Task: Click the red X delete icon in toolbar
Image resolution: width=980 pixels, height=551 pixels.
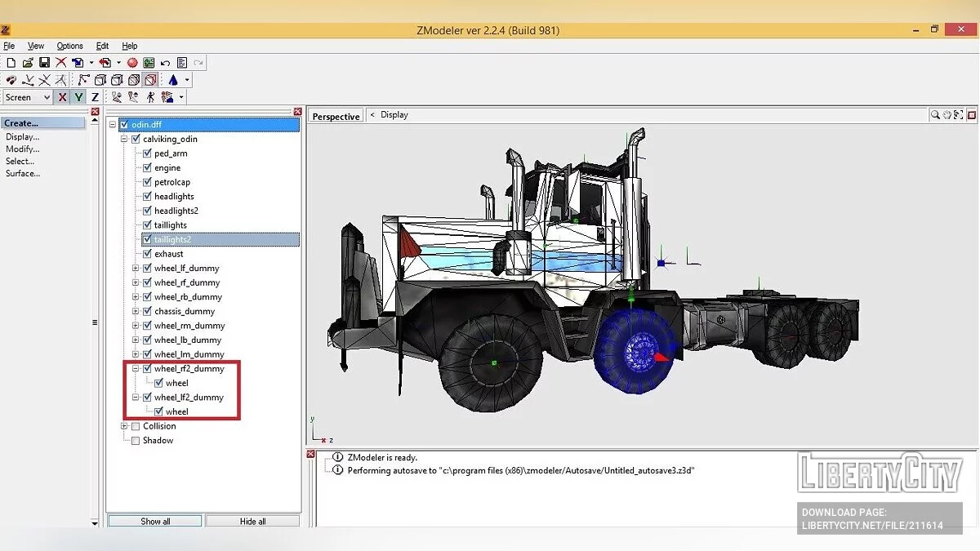Action: coord(61,63)
